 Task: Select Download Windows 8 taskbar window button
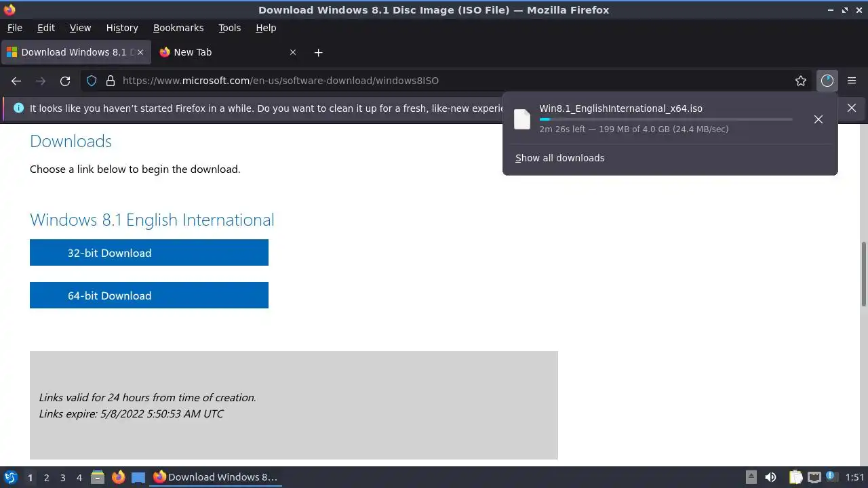coord(216,477)
